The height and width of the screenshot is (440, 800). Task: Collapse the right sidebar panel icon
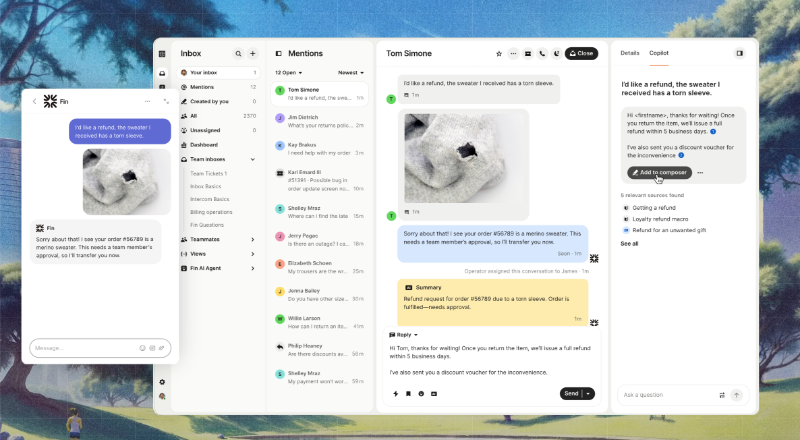pos(739,53)
